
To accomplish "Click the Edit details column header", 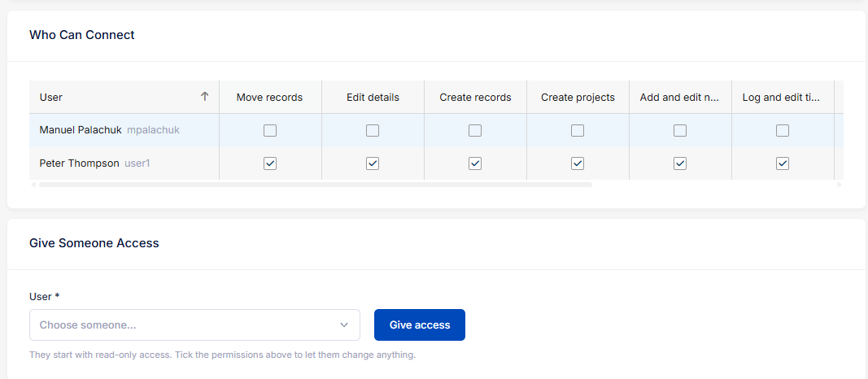I will (x=373, y=98).
